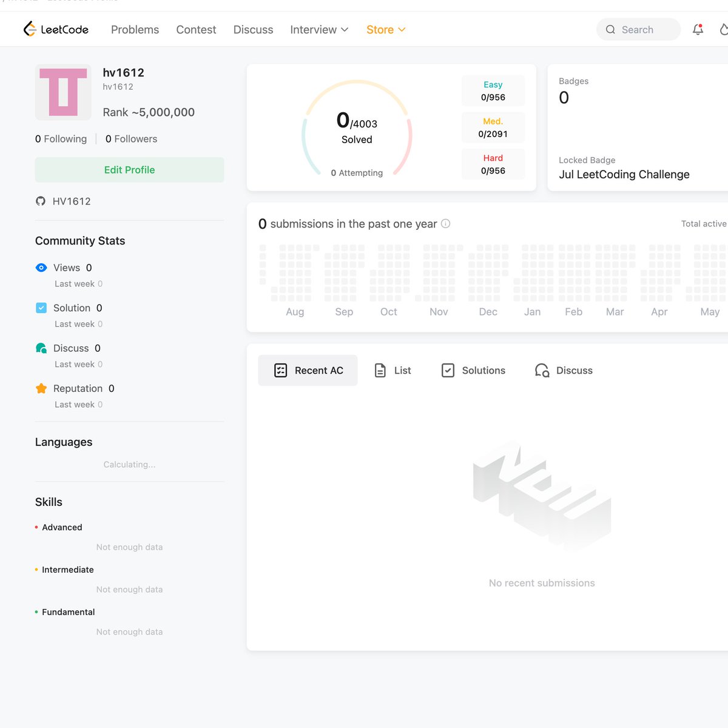Open the HV1612 GitHub link

coord(72,201)
